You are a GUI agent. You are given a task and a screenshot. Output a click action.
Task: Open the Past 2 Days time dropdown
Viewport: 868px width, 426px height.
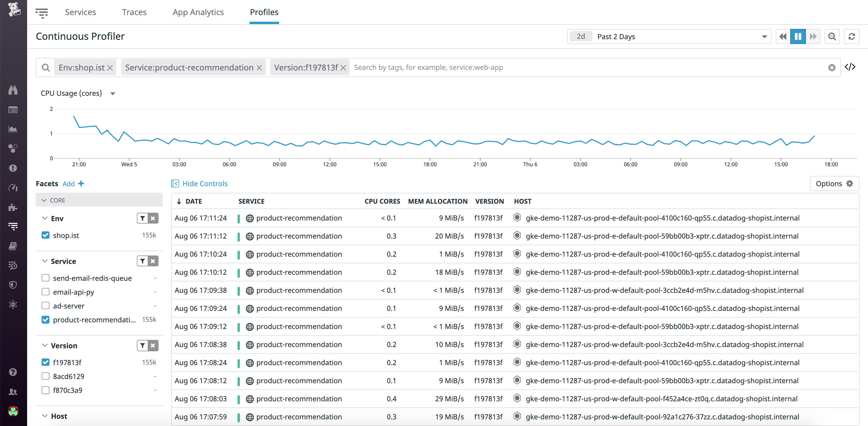click(764, 36)
